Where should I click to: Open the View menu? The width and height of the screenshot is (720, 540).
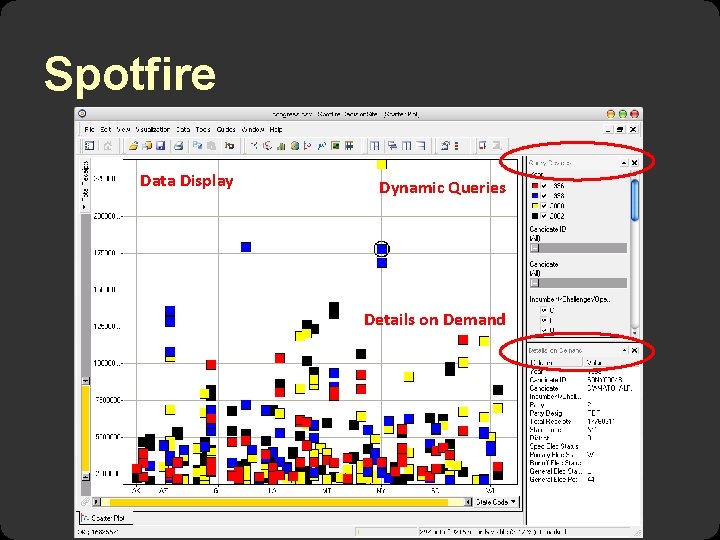coord(123,129)
